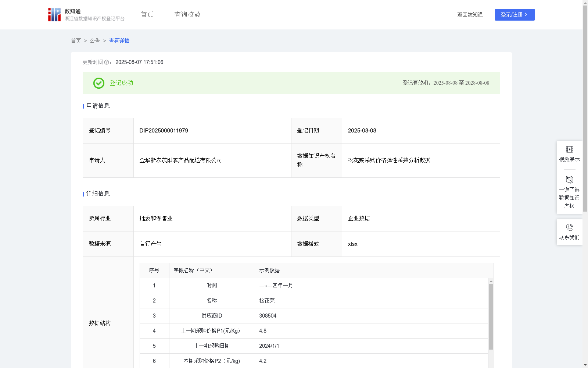Image resolution: width=588 pixels, height=368 pixels.
Task: Click the page scrollbar up arrow
Action: [x=585, y=3]
